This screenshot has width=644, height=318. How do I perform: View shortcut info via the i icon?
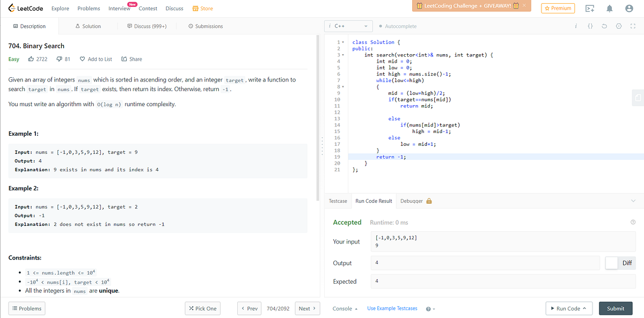coord(576,26)
